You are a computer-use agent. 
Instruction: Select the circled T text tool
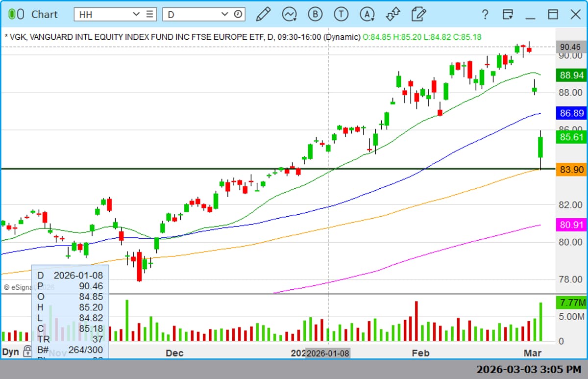[x=341, y=15]
